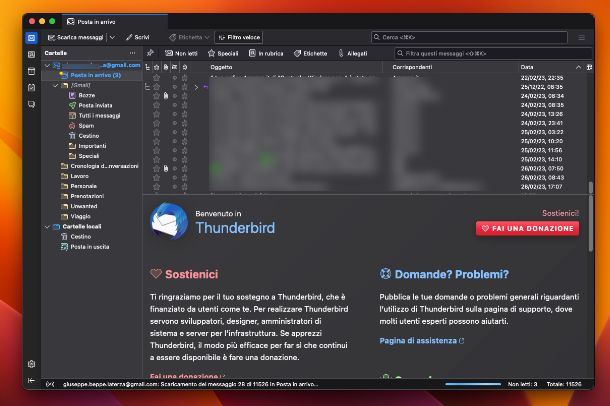This screenshot has height=406, width=610.
Task: Open column picker icon in message list header
Action: 589,67
